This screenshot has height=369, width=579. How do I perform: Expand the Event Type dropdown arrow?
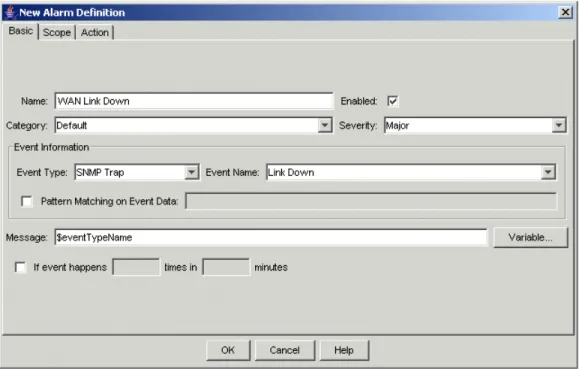(191, 172)
